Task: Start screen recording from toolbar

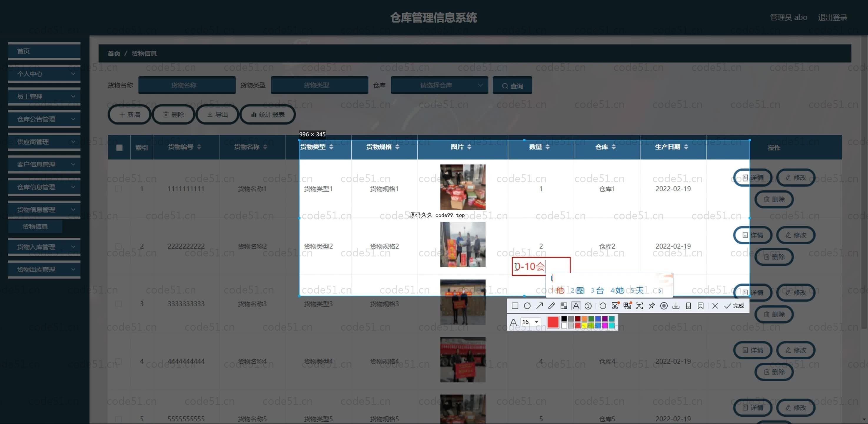Action: click(x=664, y=306)
